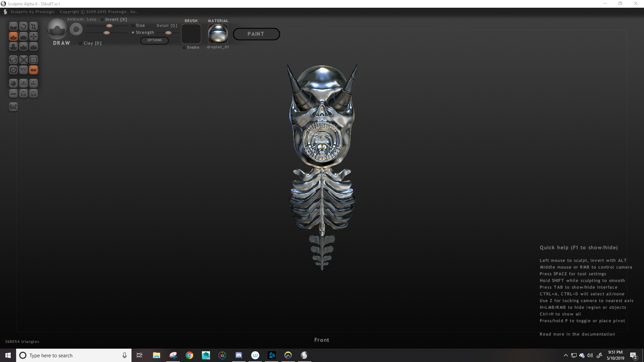Activate the Mask tool
Viewport: 644px width, 362px height.
point(13,70)
